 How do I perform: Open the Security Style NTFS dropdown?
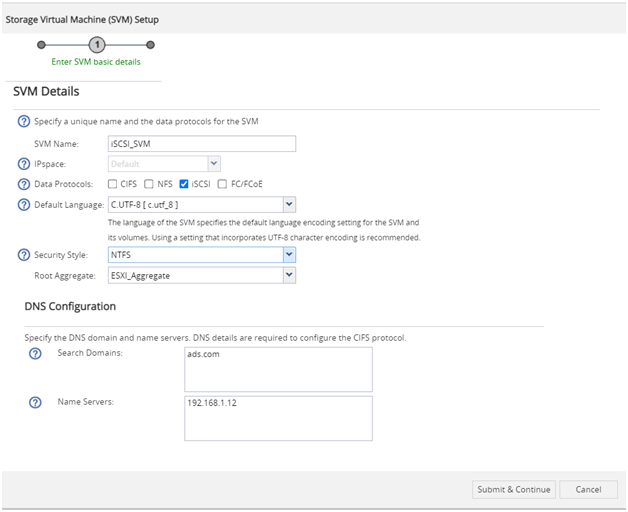click(289, 255)
